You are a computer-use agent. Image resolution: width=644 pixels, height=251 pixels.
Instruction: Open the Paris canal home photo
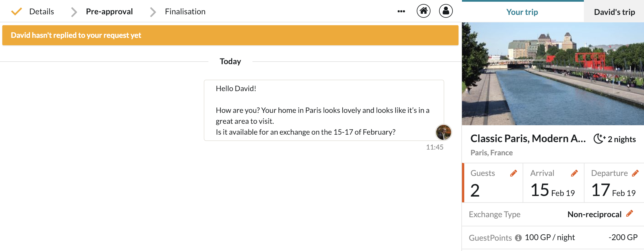click(553, 74)
